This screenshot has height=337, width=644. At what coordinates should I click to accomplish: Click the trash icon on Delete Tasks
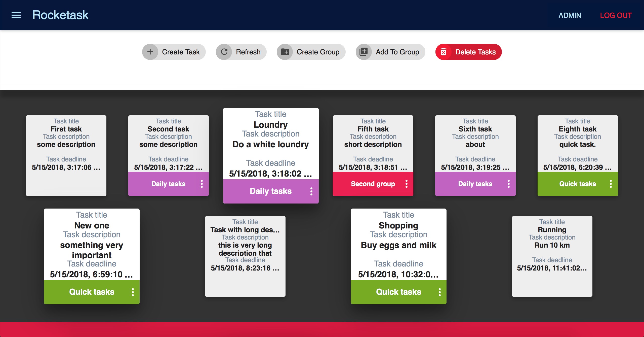pos(444,52)
